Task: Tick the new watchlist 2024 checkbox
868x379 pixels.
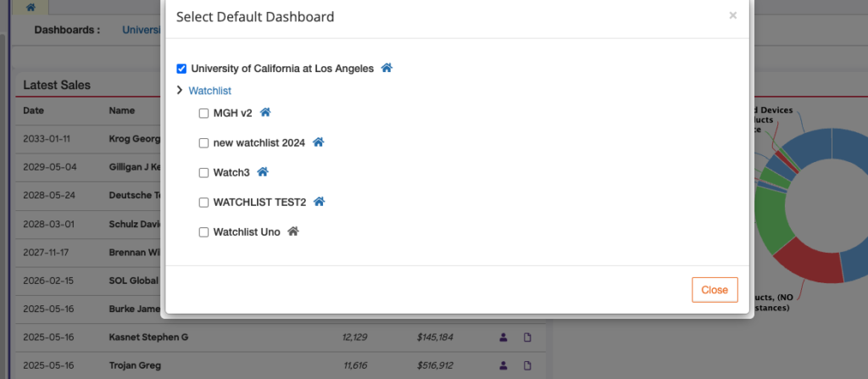Action: coord(203,143)
